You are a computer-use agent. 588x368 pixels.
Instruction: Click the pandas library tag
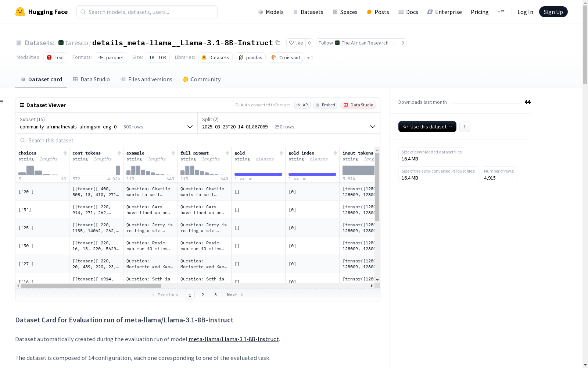pos(250,57)
